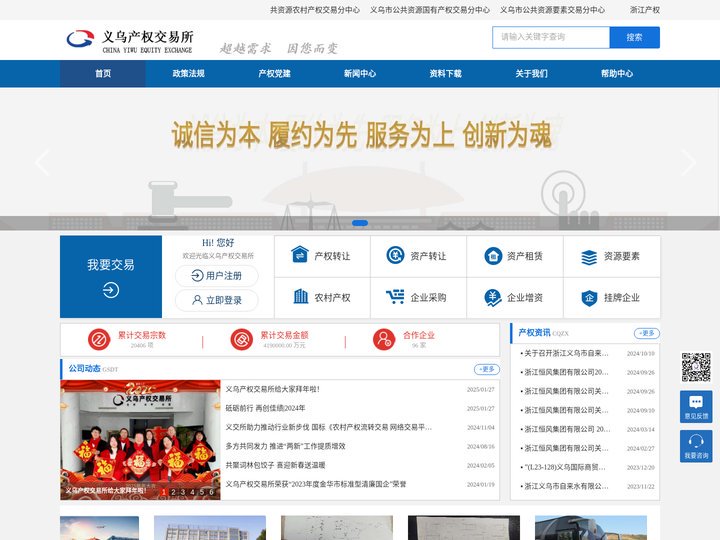The width and height of the screenshot is (720, 540).
Task: Open news 多方共同发力 推进"两新"工作提质增效
Action: 285,446
